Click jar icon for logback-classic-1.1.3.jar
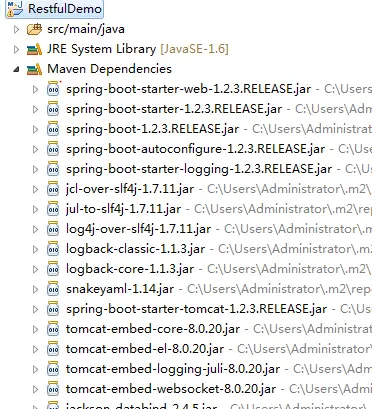The width and height of the screenshot is (372, 409). point(53,249)
